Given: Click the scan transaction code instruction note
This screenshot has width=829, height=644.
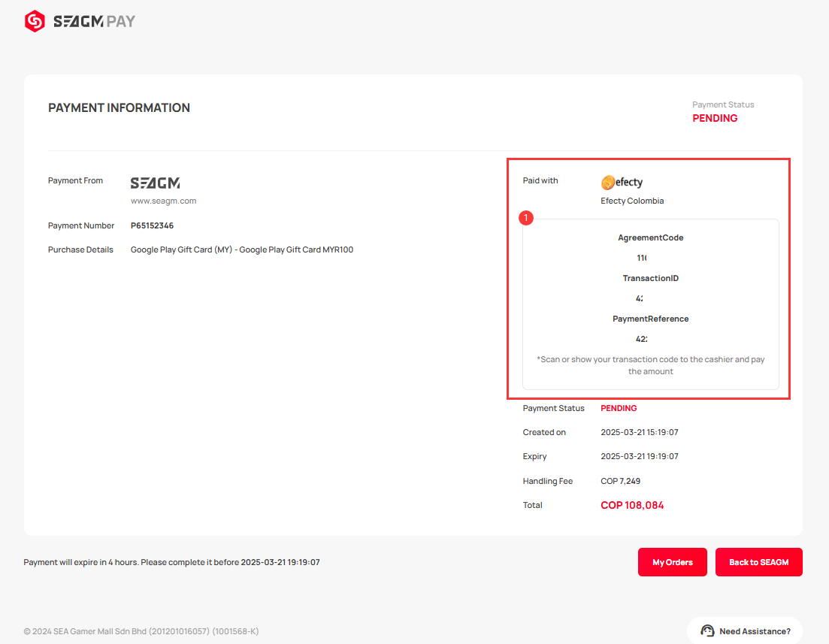Looking at the screenshot, I should tap(650, 365).
